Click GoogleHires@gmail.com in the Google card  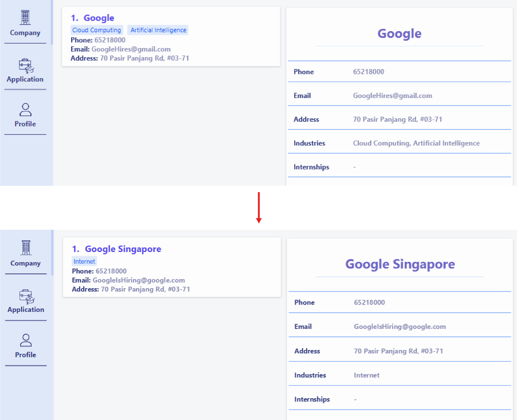pos(131,49)
